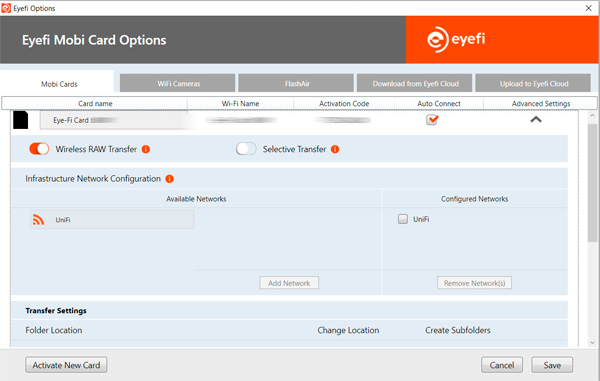This screenshot has width=600, height=381.
Task: Collapse Advanced Settings with the chevron
Action: [536, 119]
